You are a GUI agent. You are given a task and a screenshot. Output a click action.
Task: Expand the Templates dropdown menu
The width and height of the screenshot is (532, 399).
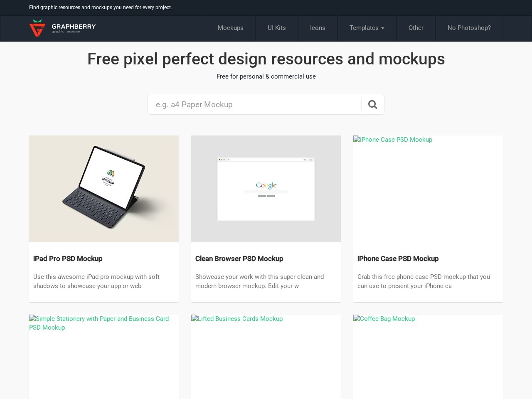(x=367, y=28)
